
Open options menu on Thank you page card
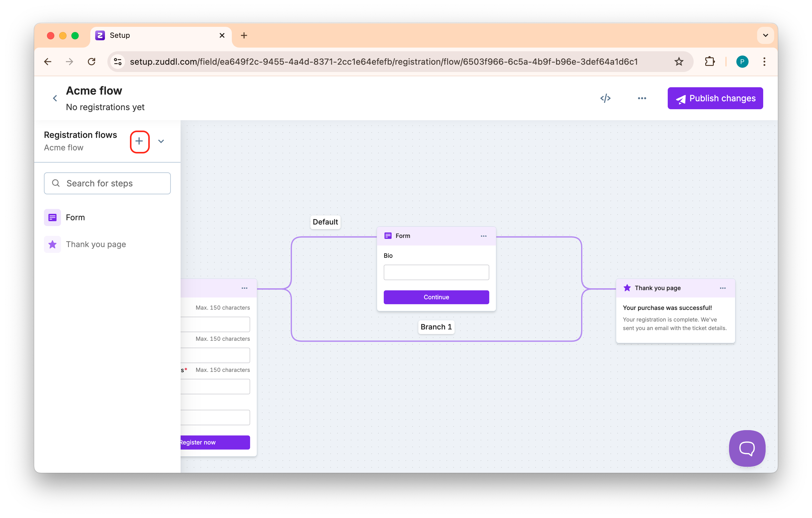pyautogui.click(x=723, y=288)
